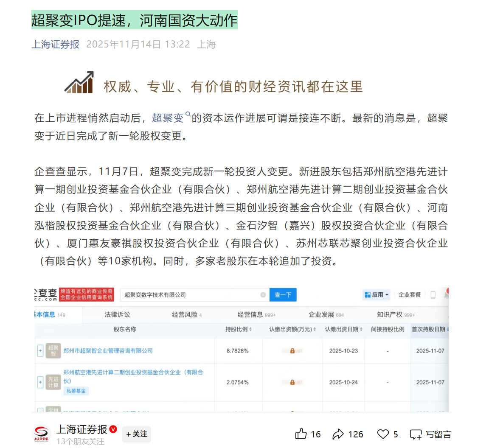Click the 超聚智 company logo tile

pyautogui.click(x=53, y=351)
